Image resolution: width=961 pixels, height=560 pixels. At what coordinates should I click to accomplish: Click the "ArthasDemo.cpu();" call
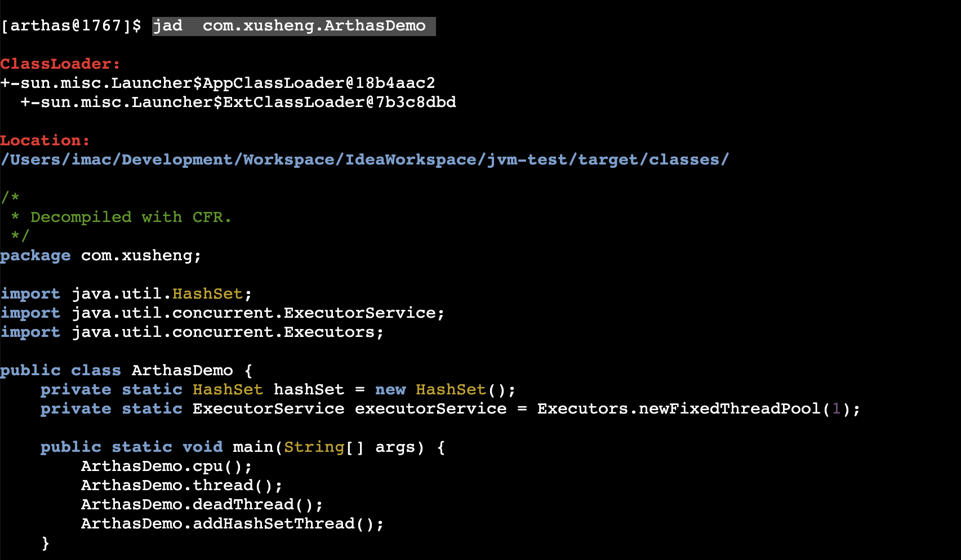[x=167, y=466]
